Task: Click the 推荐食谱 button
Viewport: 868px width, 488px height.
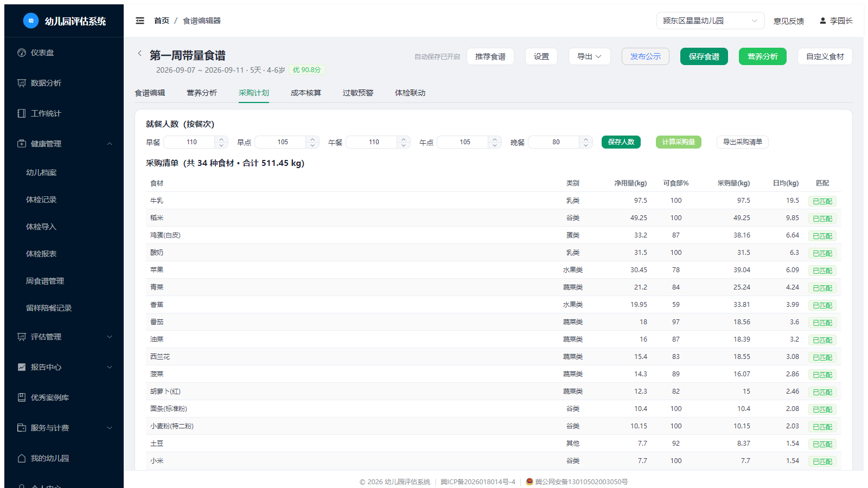Action: 490,56
